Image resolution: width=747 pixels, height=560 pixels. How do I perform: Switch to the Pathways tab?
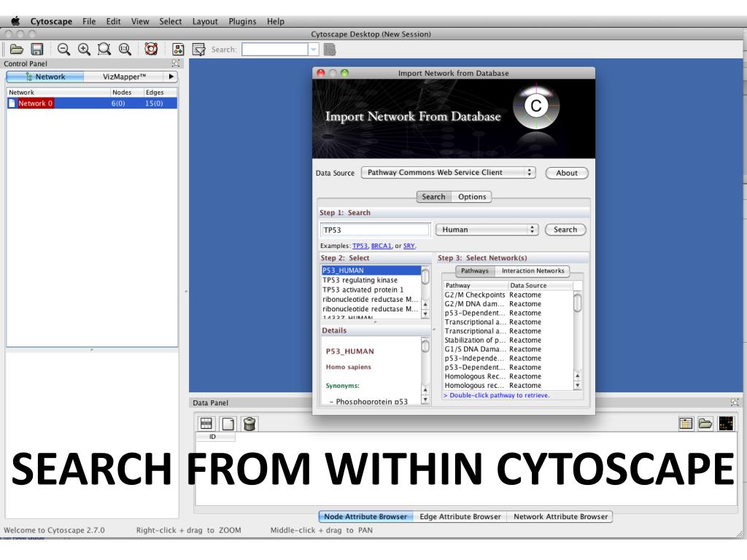475,271
